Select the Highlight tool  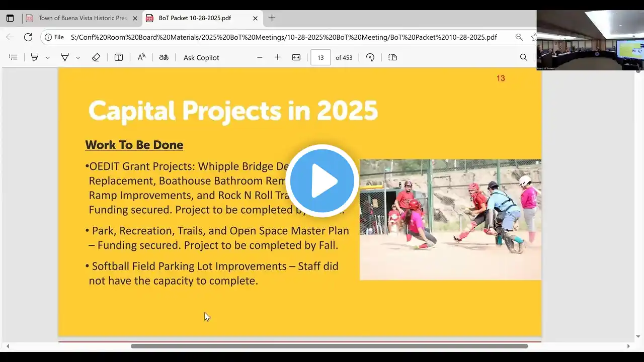35,57
